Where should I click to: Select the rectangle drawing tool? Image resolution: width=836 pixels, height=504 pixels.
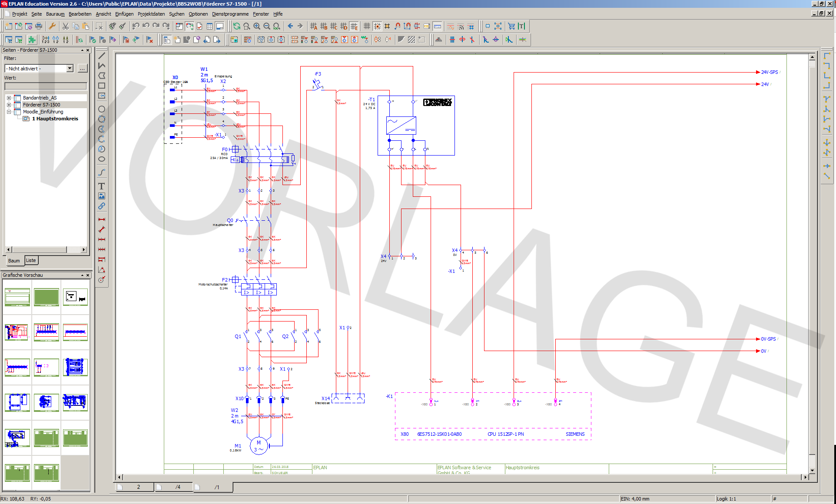(x=102, y=86)
